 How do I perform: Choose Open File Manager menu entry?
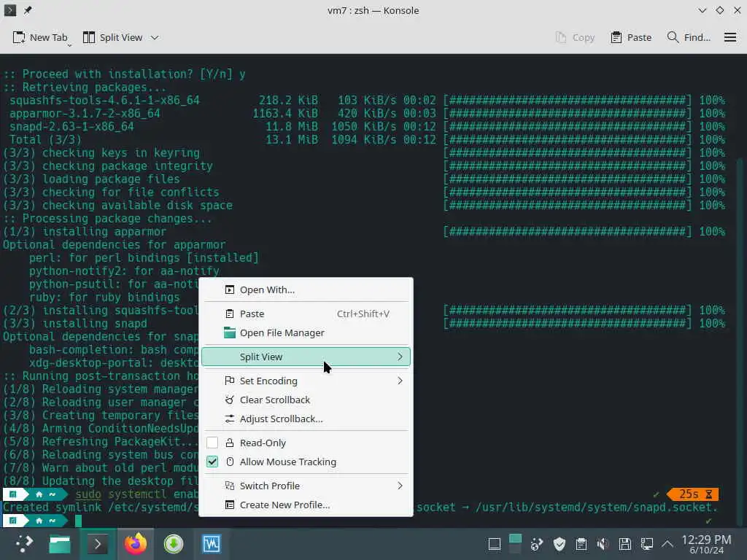(306, 332)
